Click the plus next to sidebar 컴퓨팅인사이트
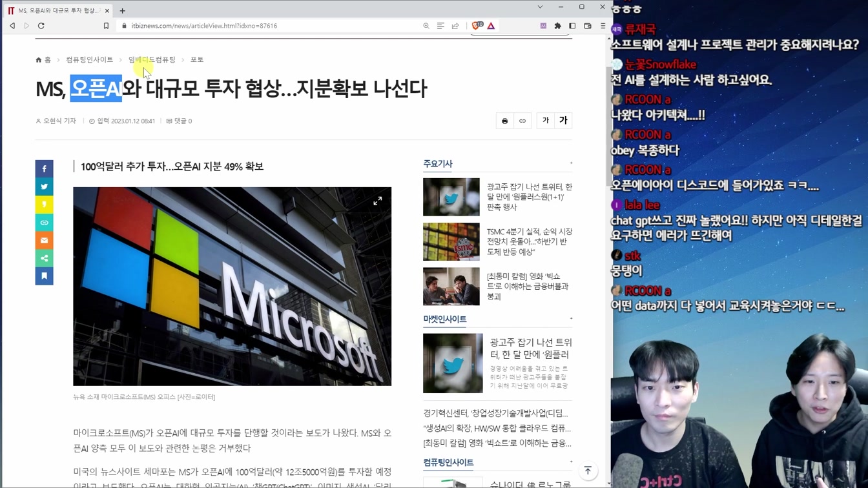The image size is (868, 488). [x=571, y=462]
